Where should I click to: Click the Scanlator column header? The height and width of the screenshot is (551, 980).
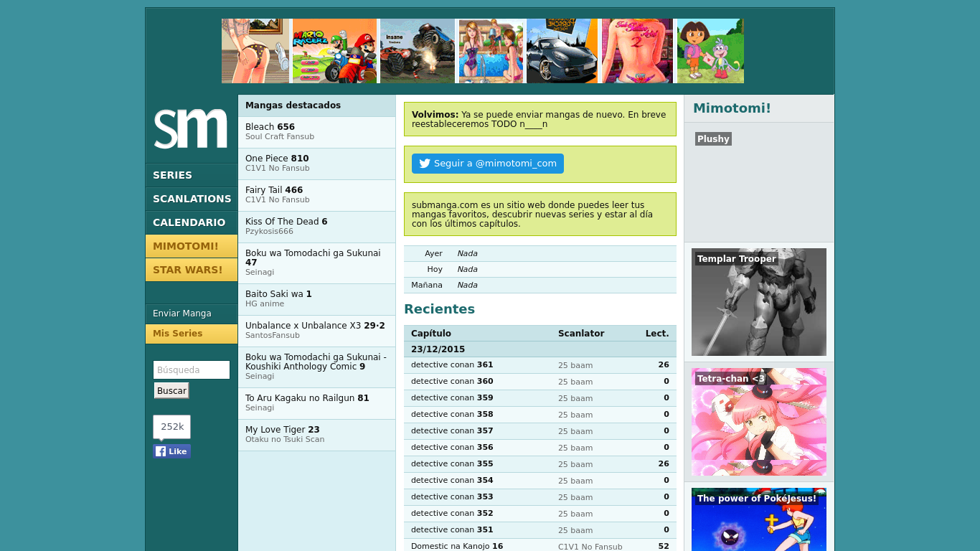tap(581, 334)
